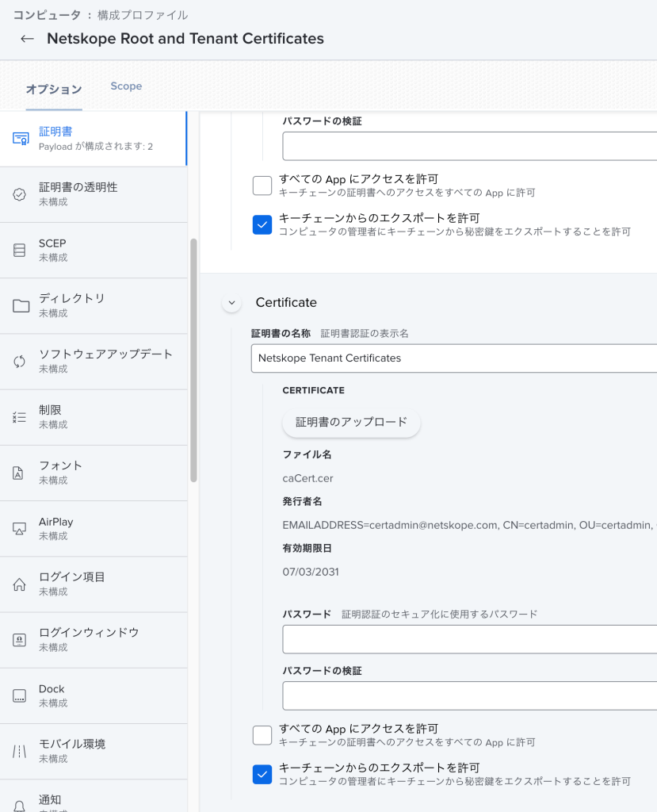Screen dimensions: 657x812
Task: Click the CERTIFICATE subsection label
Action: click(314, 390)
